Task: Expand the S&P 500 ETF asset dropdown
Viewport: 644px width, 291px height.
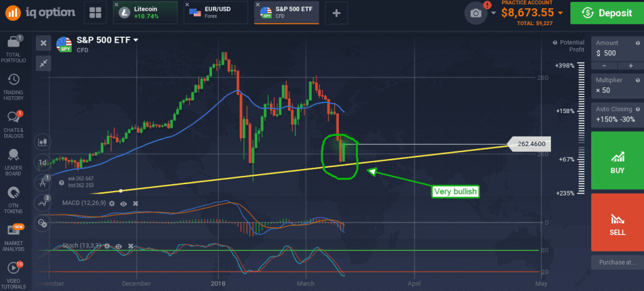Action: [136, 40]
